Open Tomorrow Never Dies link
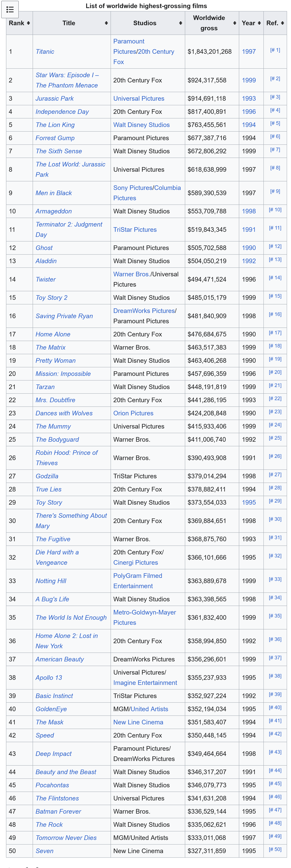The height and width of the screenshot is (868, 291). tap(66, 838)
